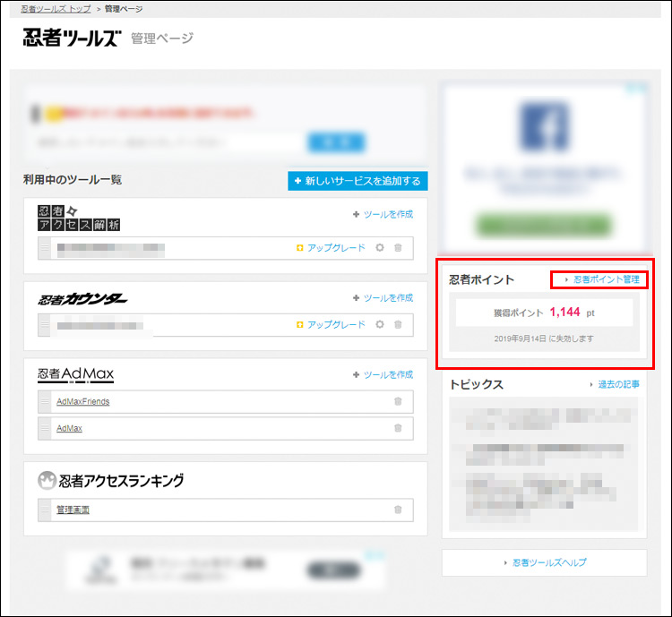
Task: Click the 忍者アクセス解析 logo
Action: click(x=79, y=218)
